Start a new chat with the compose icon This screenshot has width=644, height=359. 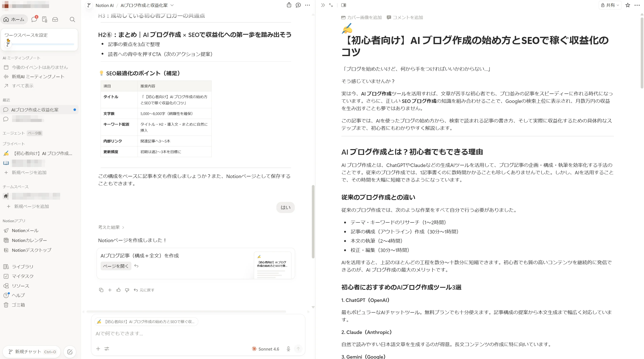coord(70,351)
